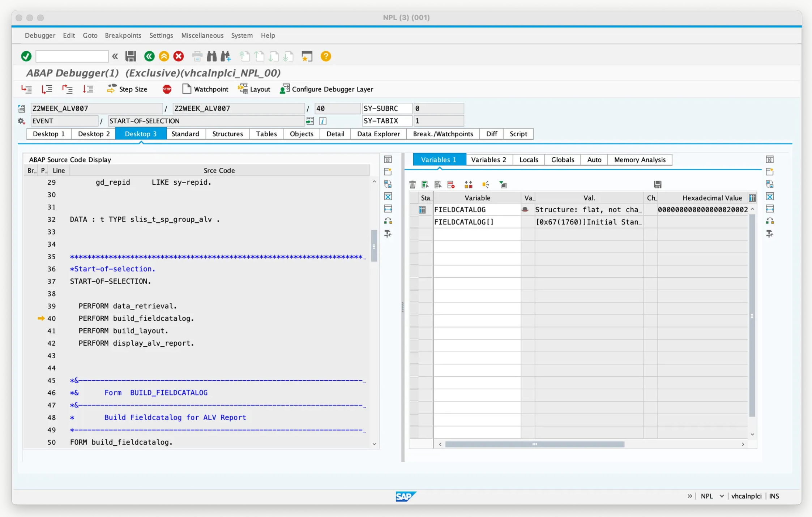The width and height of the screenshot is (812, 517).
Task: Click the Find binoculars icon
Action: [x=211, y=56]
